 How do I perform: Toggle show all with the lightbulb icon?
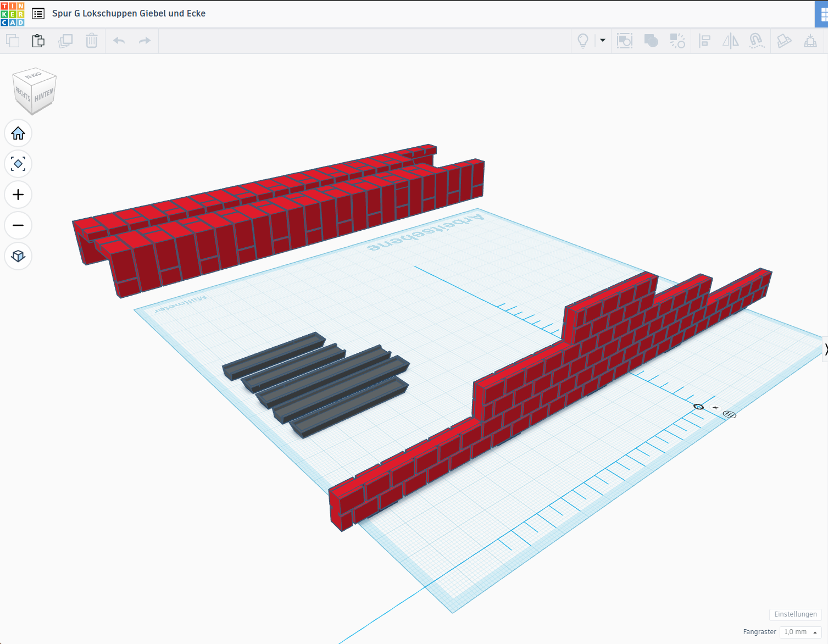coord(583,41)
